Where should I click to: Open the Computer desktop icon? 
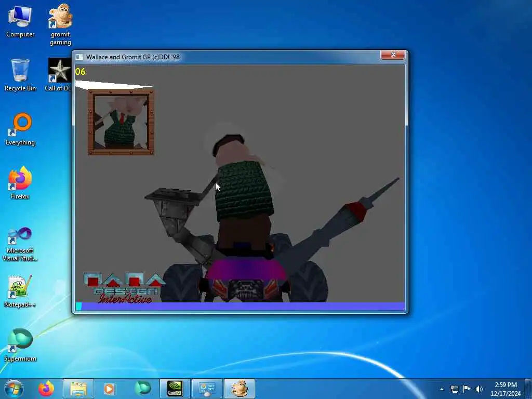click(x=20, y=21)
